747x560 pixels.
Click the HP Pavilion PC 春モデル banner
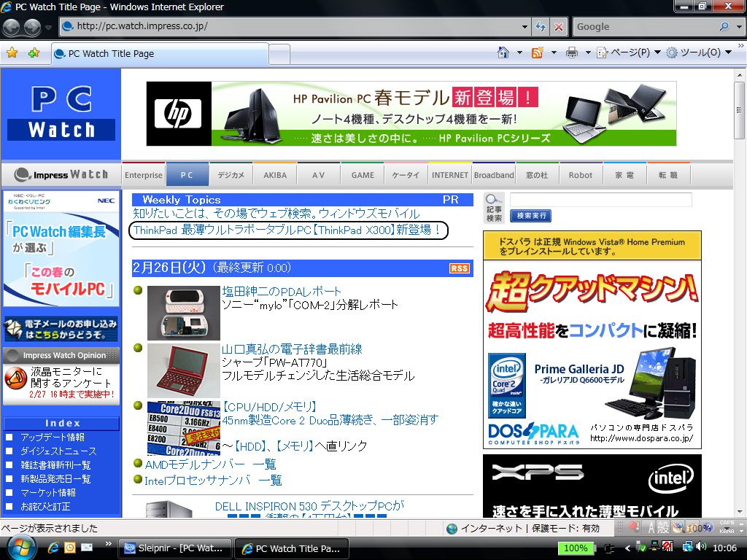(x=411, y=113)
